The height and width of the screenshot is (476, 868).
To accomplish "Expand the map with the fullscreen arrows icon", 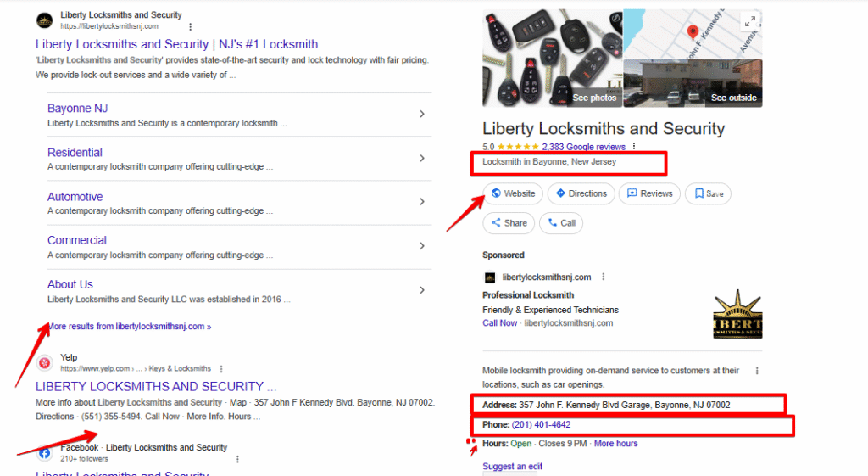I will click(749, 21).
